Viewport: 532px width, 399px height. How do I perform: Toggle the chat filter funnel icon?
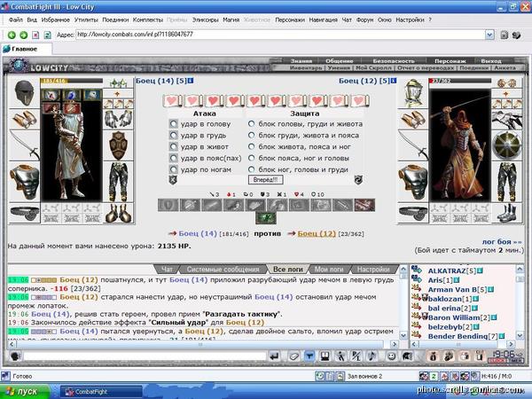click(309, 356)
